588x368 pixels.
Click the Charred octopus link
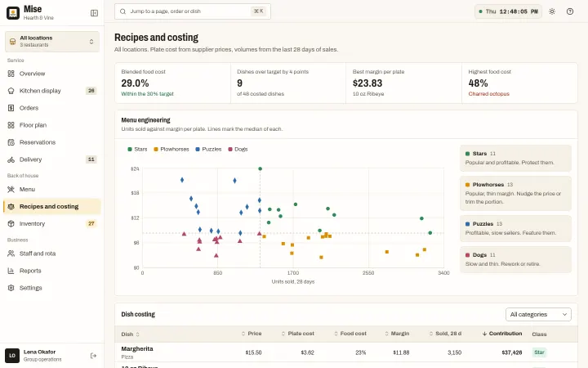tap(488, 94)
